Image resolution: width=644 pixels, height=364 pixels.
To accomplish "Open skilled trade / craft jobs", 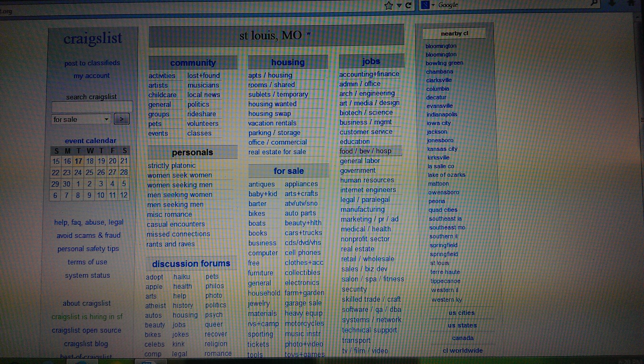I will point(371,299).
